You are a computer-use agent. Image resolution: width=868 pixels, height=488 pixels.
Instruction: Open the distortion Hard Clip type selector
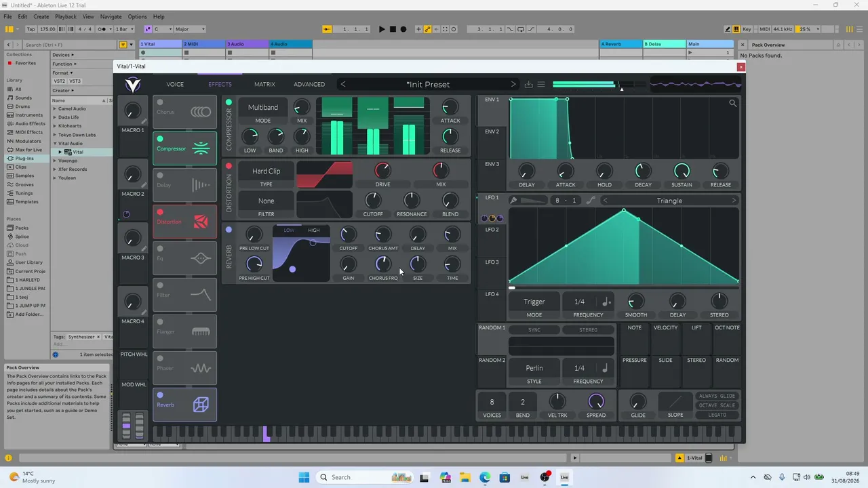point(266,171)
